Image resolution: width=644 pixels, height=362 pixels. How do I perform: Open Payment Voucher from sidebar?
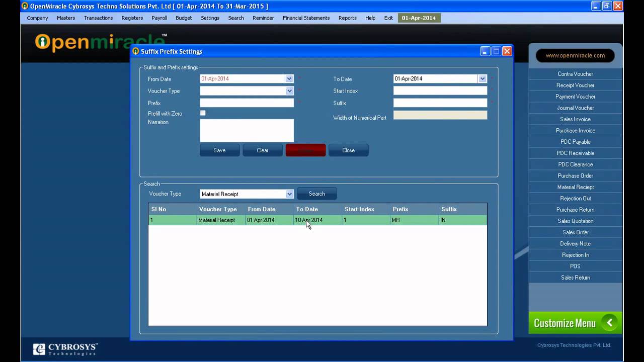(575, 97)
